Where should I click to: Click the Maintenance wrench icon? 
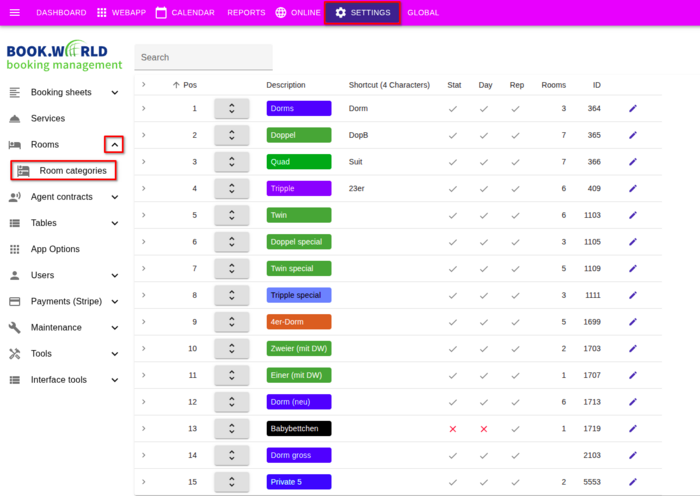(x=14, y=327)
